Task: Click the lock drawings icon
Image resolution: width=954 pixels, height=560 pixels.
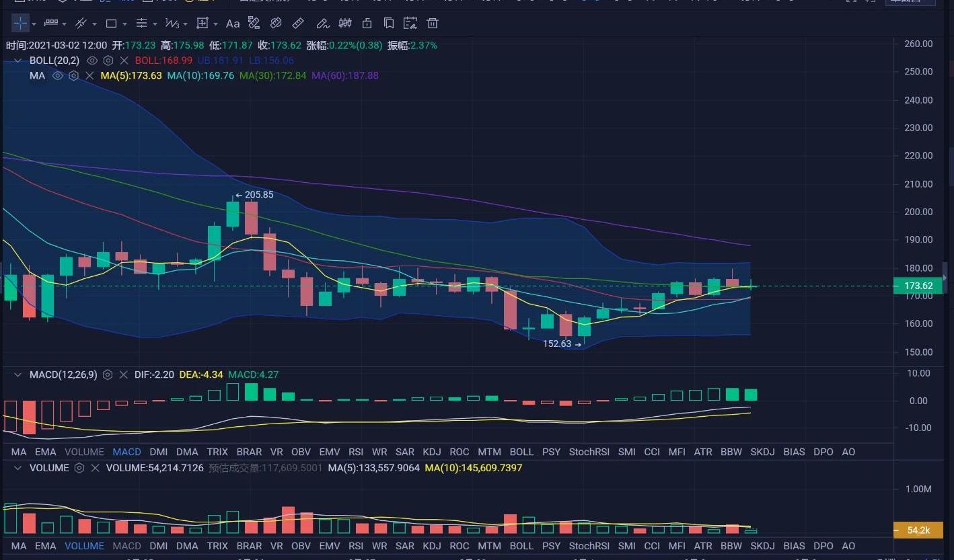Action: 367,24
